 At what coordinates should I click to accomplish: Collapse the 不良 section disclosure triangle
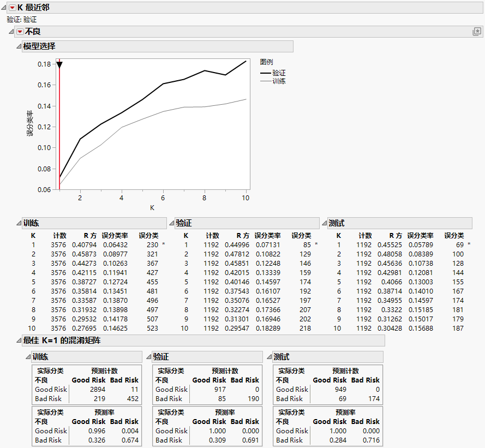click(11, 32)
